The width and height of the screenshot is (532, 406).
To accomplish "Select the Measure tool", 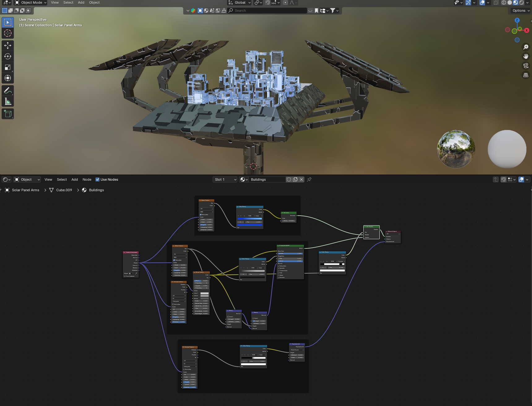I will point(8,101).
